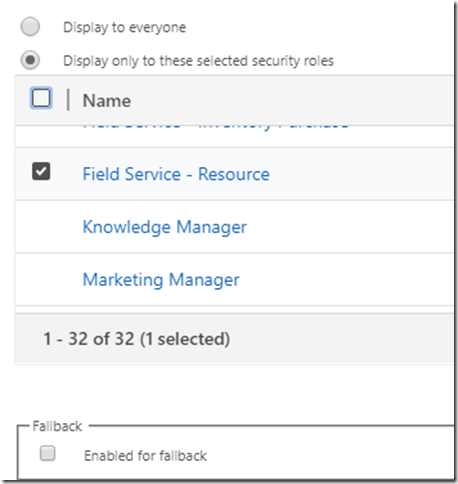Viewport: 458px width, 484px height.
Task: Click blank area right of Field Service - Resource
Action: click(x=362, y=174)
